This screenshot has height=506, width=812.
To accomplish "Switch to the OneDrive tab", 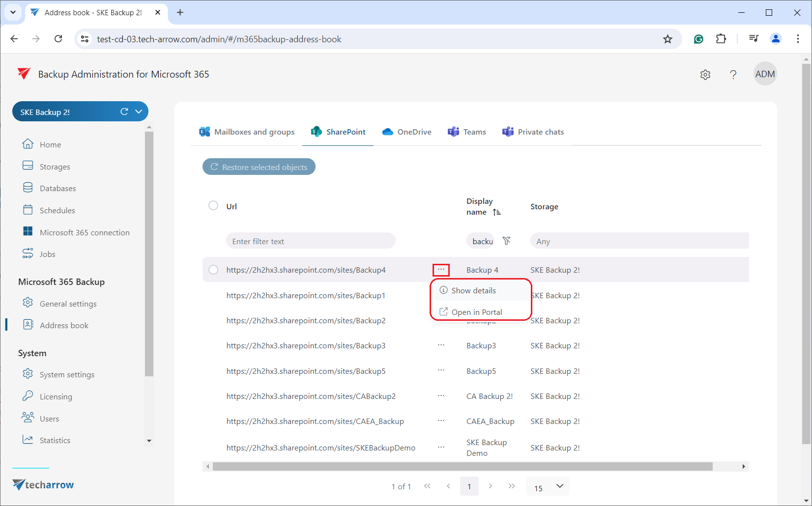I will (x=407, y=132).
